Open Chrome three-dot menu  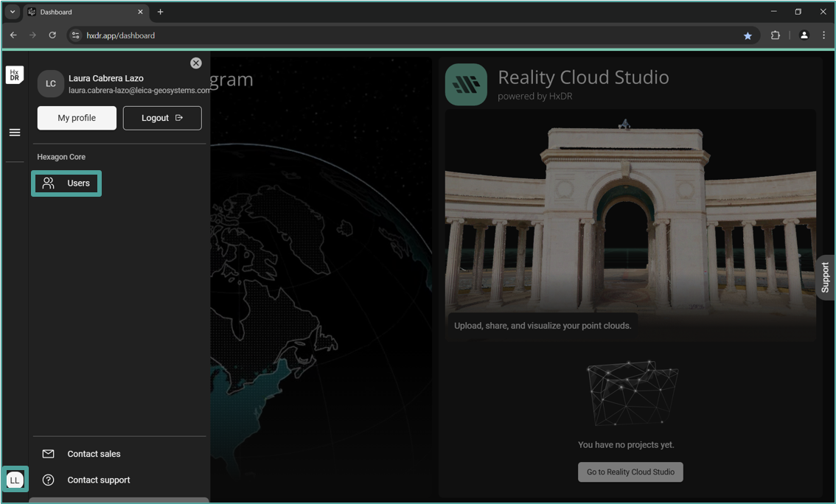pyautogui.click(x=823, y=35)
